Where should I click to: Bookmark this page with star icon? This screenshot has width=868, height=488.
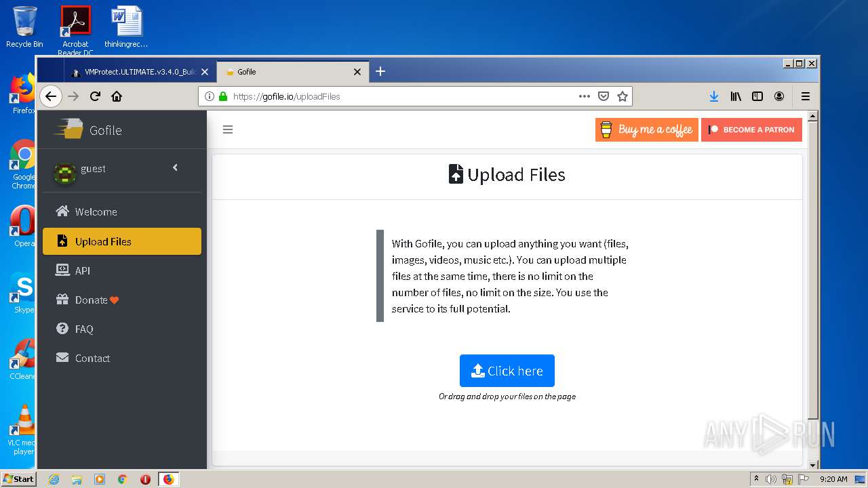[623, 96]
